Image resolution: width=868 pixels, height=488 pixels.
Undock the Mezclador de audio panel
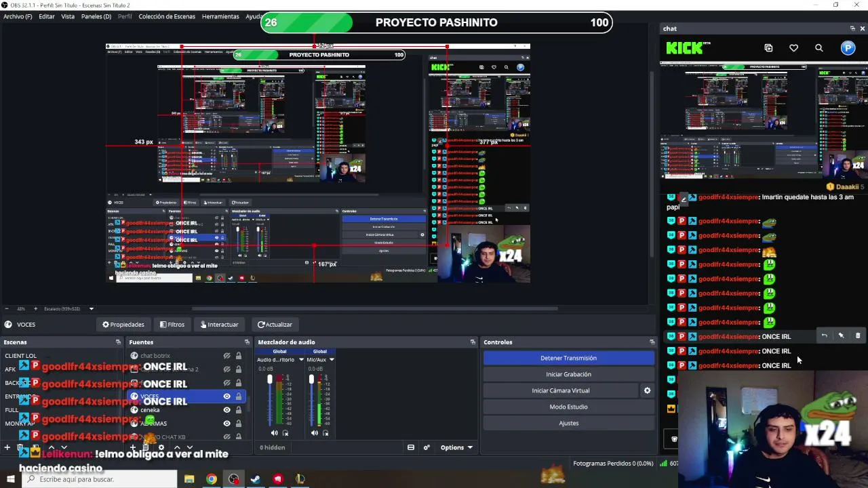pos(473,342)
